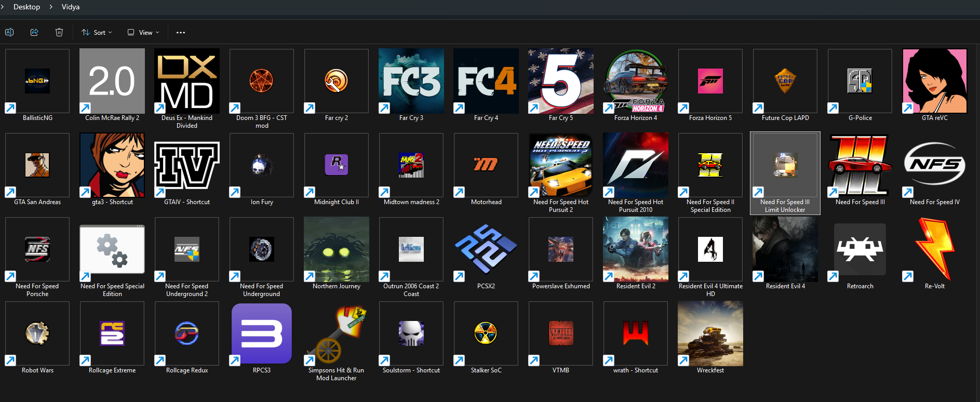Expand the chevron between Desktop and Vidya

click(x=51, y=7)
